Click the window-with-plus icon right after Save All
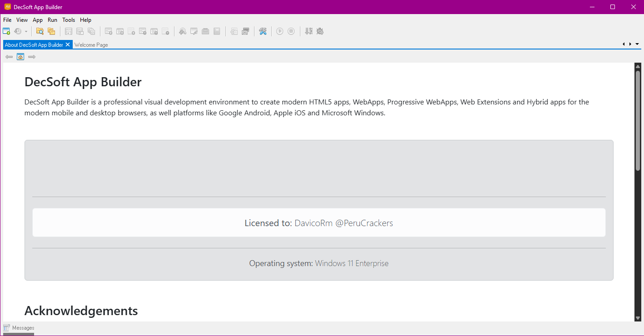Viewport: 644px width, 336px height. pyautogui.click(x=109, y=31)
